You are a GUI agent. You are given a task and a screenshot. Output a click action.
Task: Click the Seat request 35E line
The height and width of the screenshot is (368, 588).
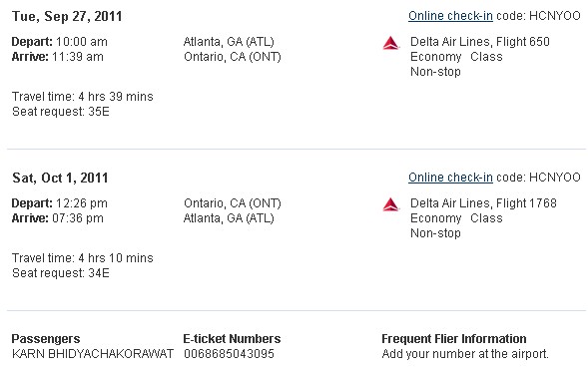[x=61, y=112]
